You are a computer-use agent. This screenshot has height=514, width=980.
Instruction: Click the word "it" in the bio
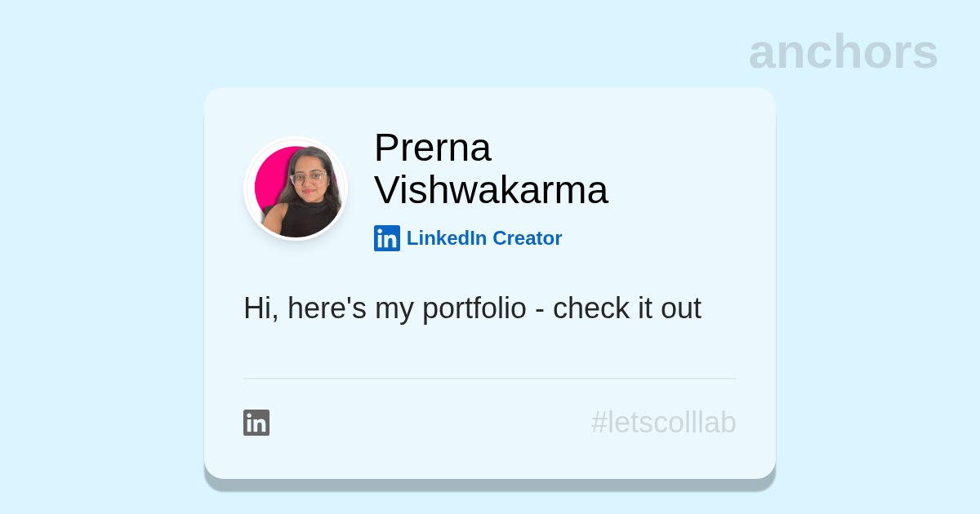pyautogui.click(x=645, y=308)
